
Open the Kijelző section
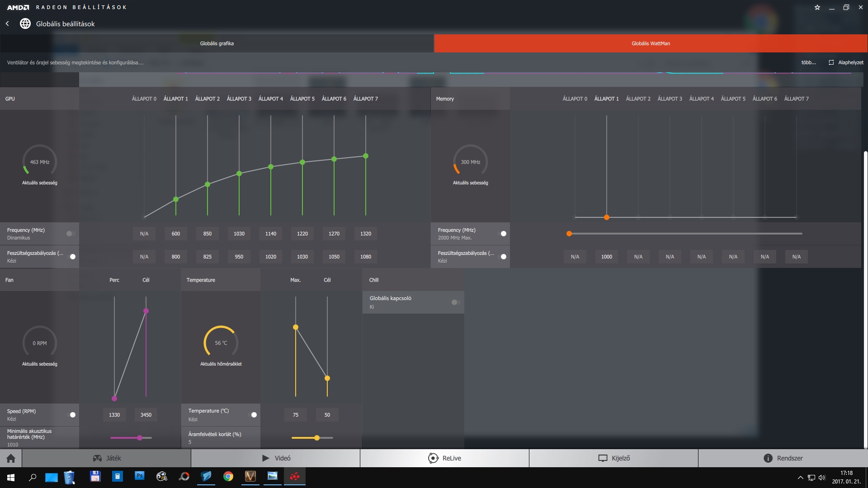[614, 458]
